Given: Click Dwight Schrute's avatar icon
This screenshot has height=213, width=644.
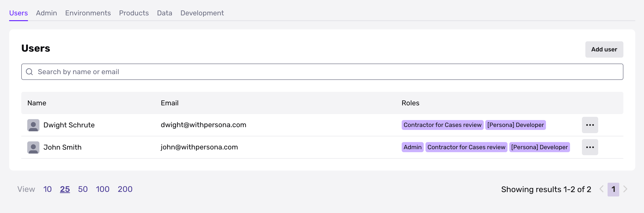Looking at the screenshot, I should tap(33, 125).
